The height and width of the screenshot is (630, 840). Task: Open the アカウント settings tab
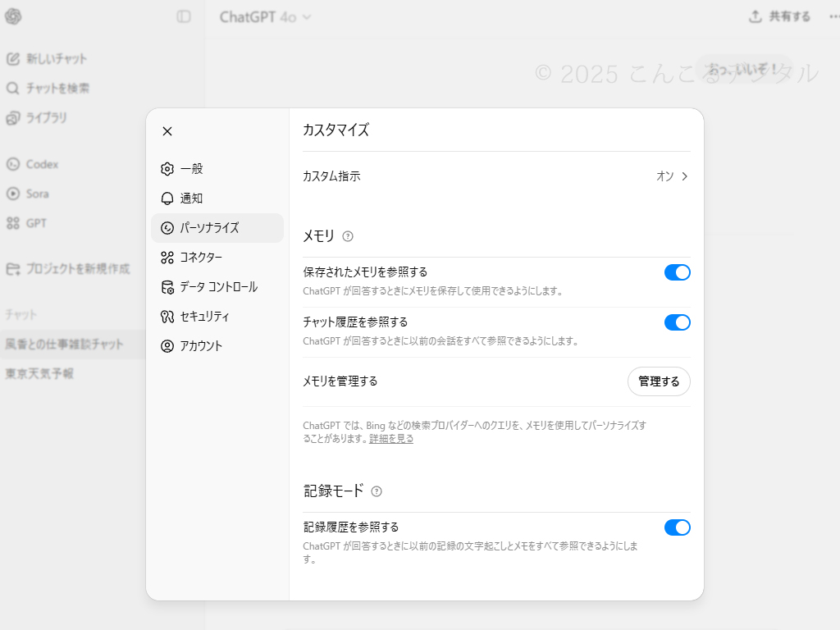click(x=217, y=346)
